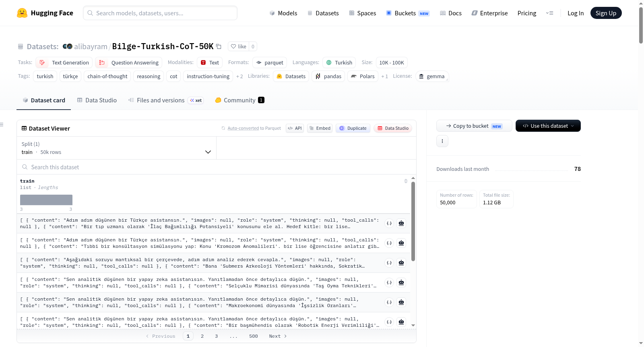Open chat view for the 'Robotik Enerji' row
The image size is (644, 347).
401,322
